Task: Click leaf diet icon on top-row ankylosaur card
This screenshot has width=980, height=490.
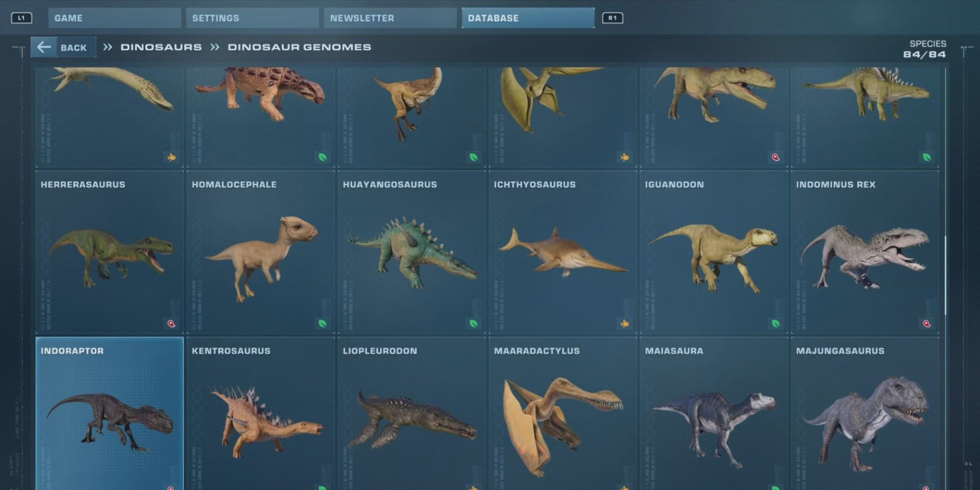Action: click(x=322, y=157)
